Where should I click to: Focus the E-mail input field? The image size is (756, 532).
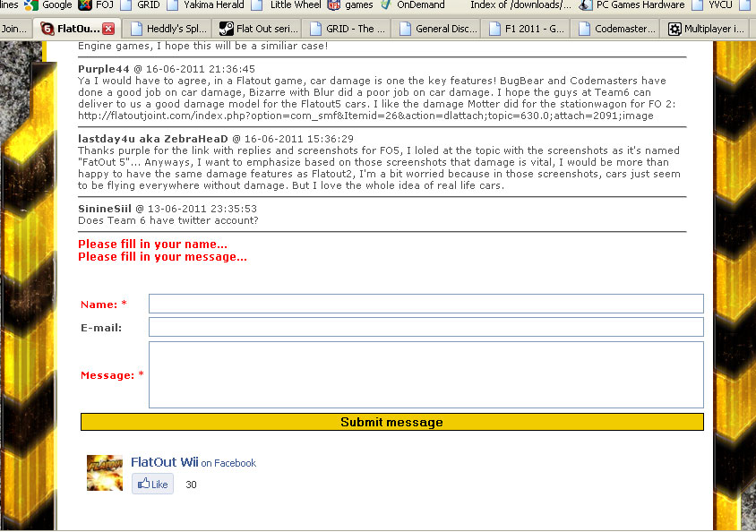click(426, 327)
